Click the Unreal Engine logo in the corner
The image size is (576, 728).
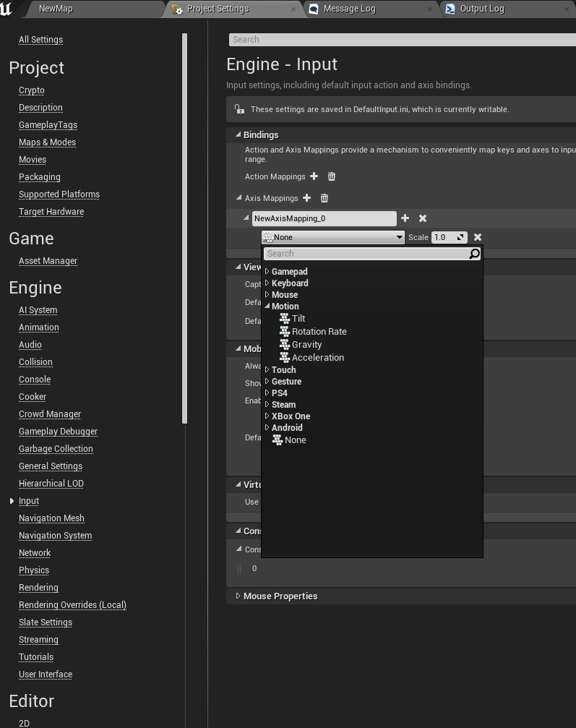[9, 9]
